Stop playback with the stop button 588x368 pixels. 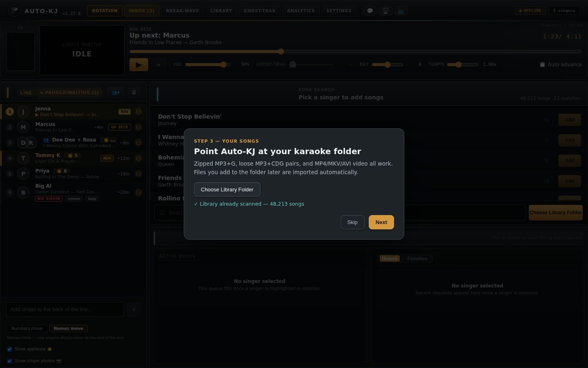coord(159,65)
